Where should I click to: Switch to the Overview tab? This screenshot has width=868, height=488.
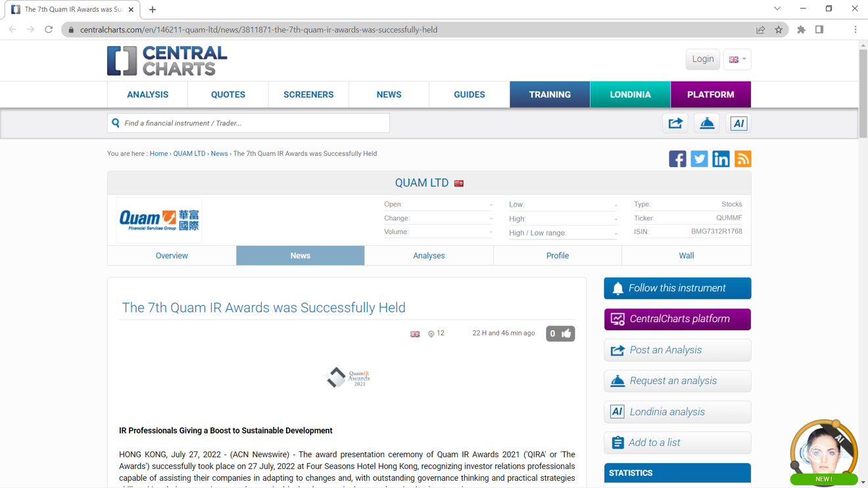[x=172, y=256]
